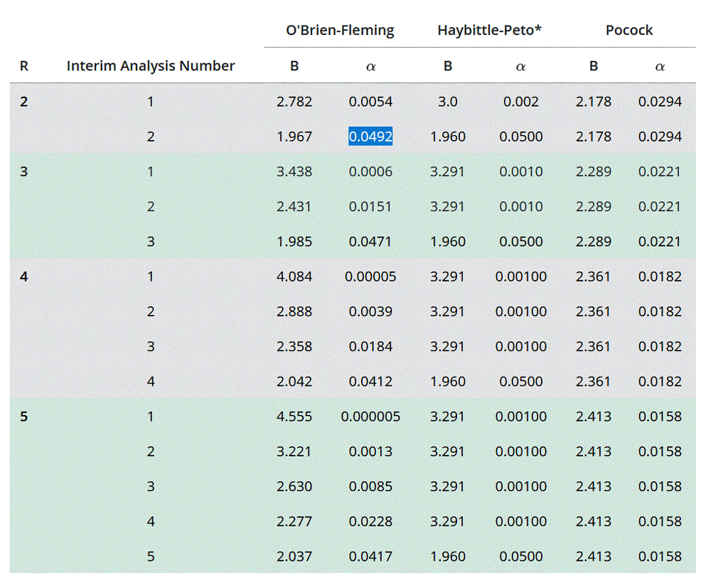Click the R column header

click(24, 66)
